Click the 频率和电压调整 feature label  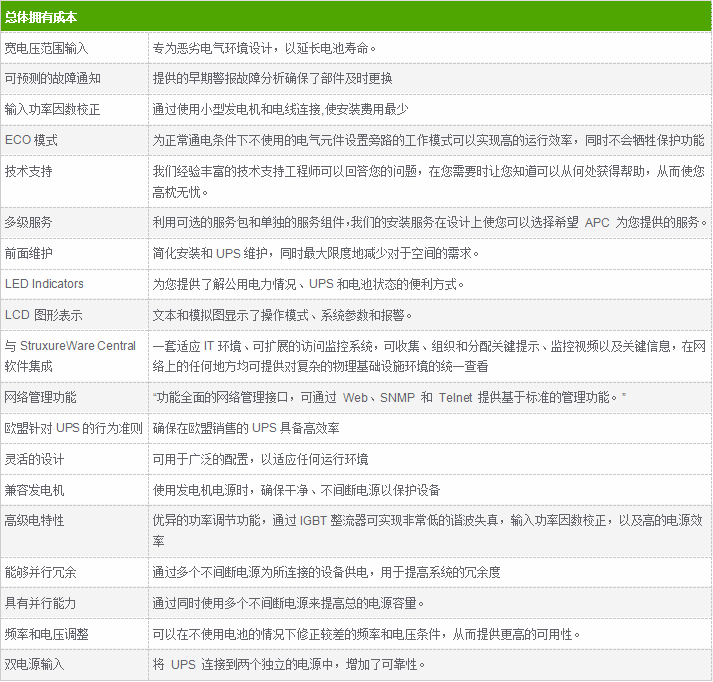tap(46, 634)
